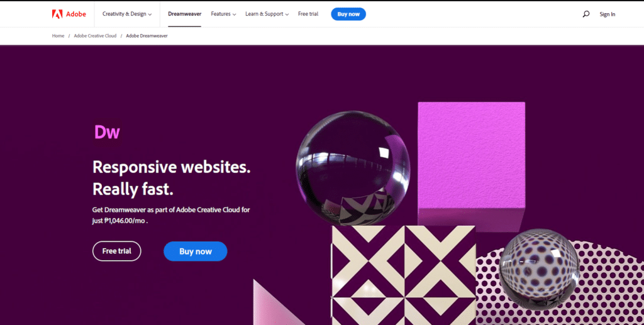Image resolution: width=644 pixels, height=325 pixels.
Task: Click the geometric patterned block graphic
Action: pyautogui.click(x=404, y=275)
